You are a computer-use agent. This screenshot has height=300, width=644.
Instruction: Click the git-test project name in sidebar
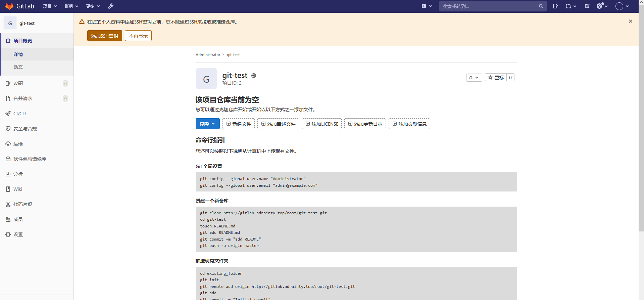tap(27, 23)
